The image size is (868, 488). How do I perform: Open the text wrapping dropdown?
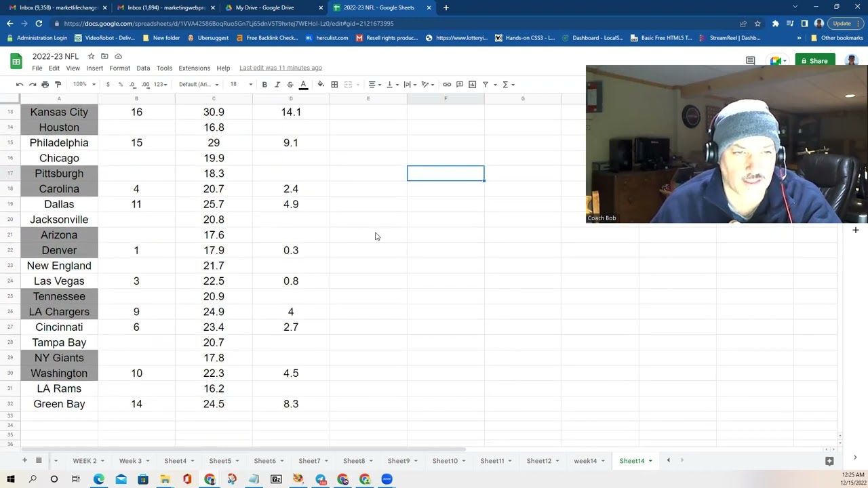(410, 84)
